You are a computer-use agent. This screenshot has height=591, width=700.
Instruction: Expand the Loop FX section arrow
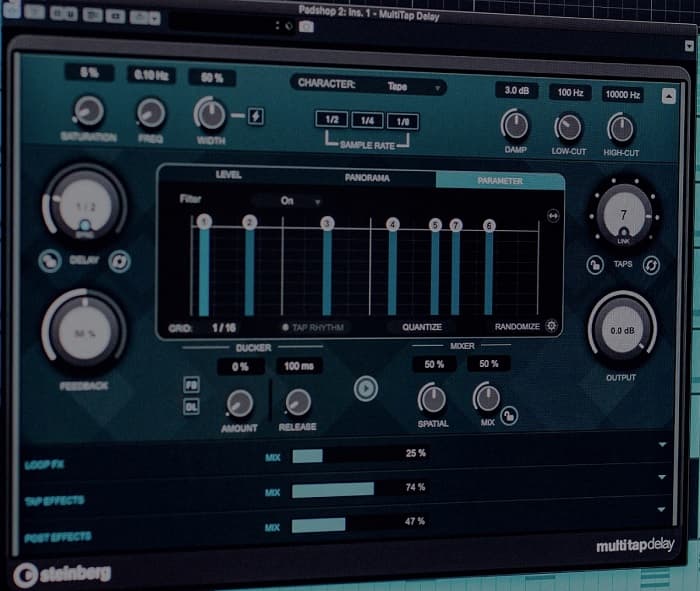coord(662,444)
